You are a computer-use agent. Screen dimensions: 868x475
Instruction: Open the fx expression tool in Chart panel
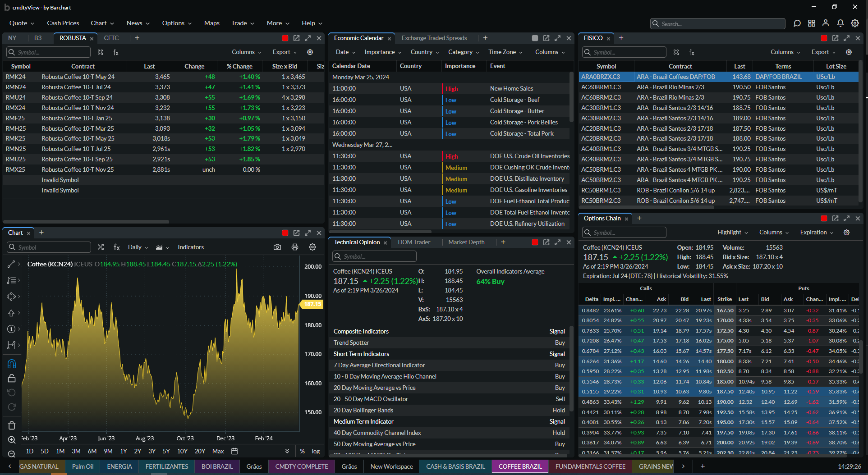(117, 247)
